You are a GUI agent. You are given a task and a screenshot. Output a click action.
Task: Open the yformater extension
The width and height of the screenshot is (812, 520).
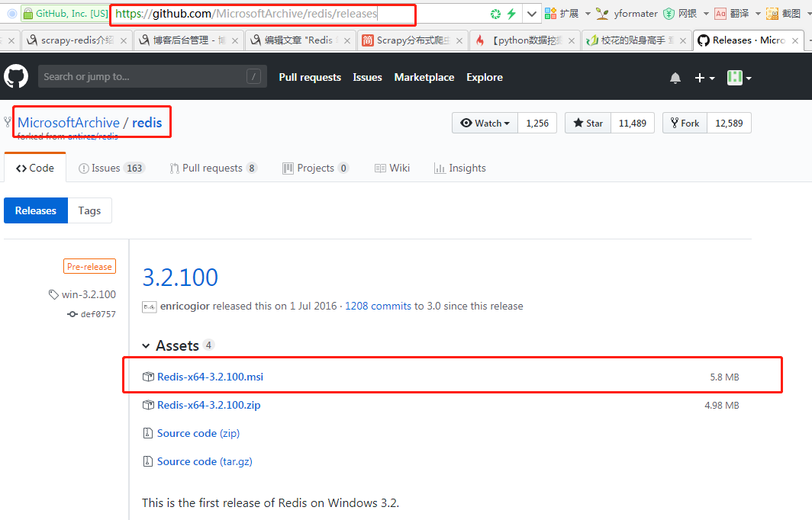click(x=627, y=14)
